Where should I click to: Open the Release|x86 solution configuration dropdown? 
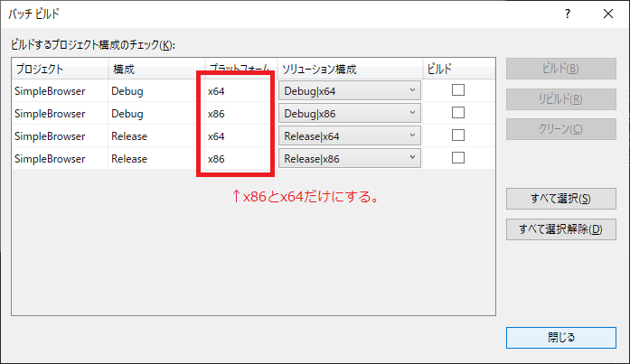(x=350, y=159)
